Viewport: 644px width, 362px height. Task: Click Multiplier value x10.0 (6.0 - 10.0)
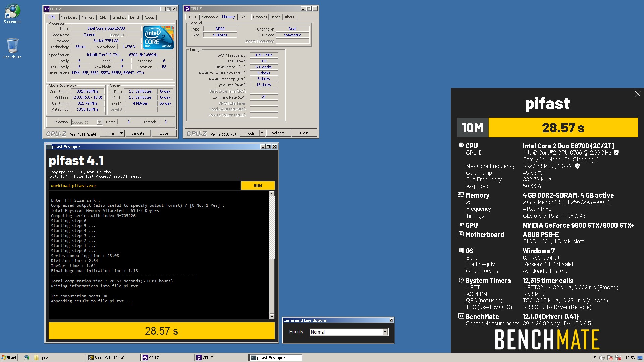pyautogui.click(x=88, y=97)
